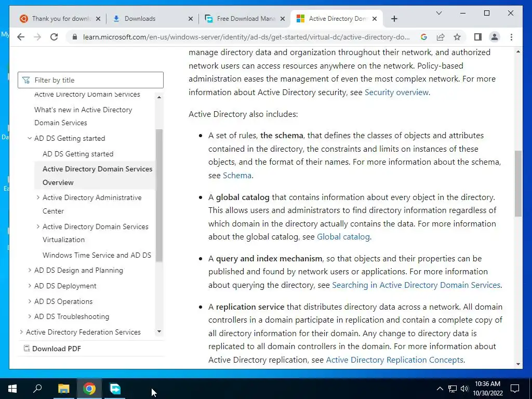The image size is (532, 399).
Task: Open Chrome three-dot menu
Action: pos(511,37)
